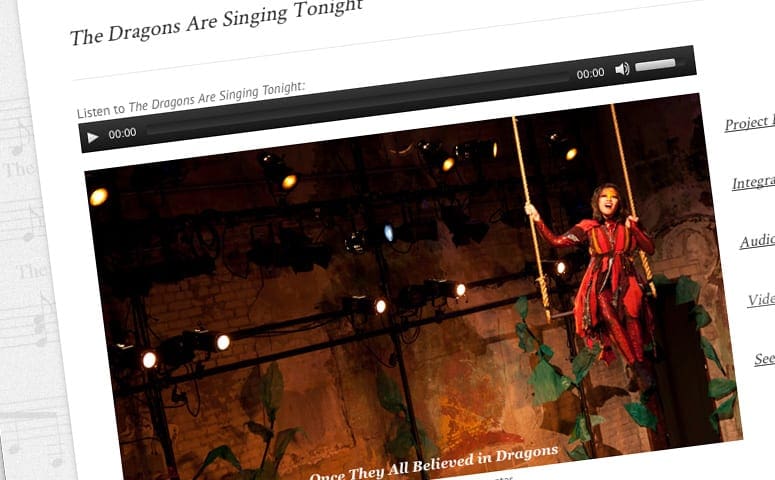Open the Video sidebar link

[761, 300]
